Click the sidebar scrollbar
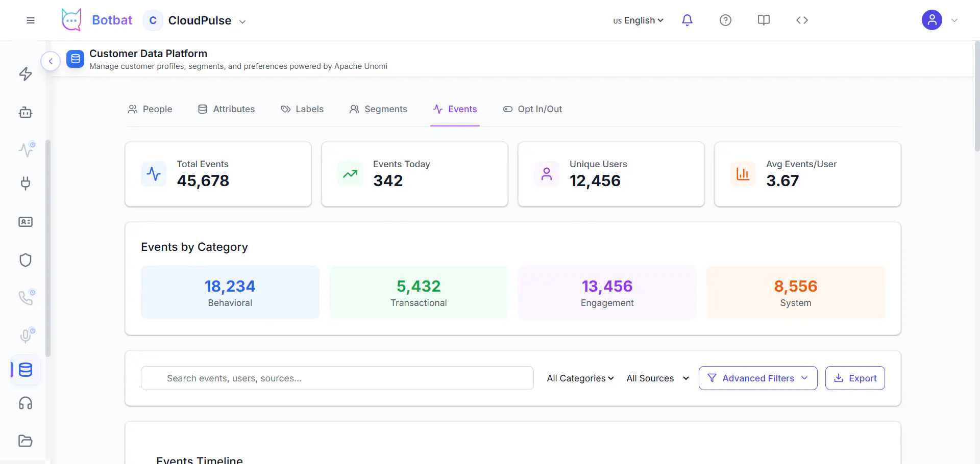The height and width of the screenshot is (464, 980). point(48,248)
